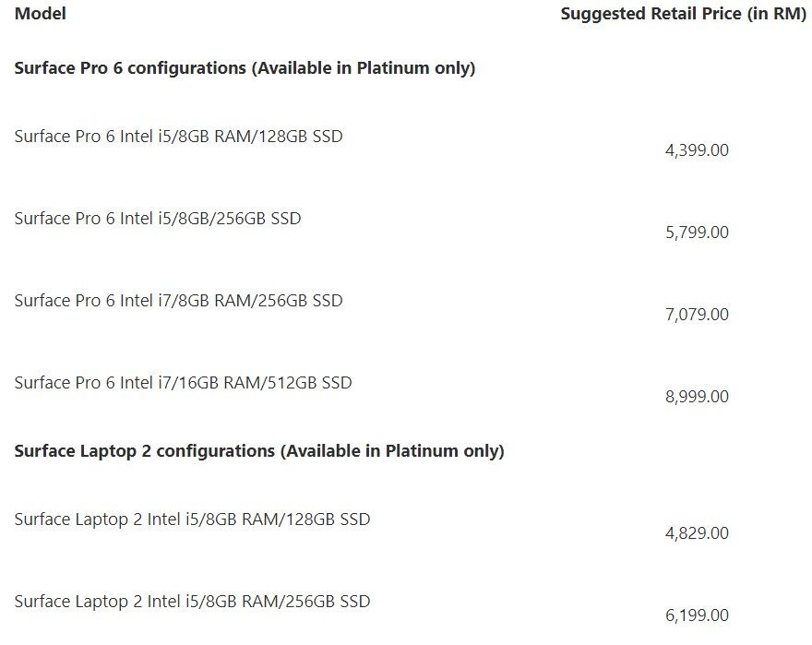The image size is (812, 645).
Task: Click the 4,829.00 price
Action: [697, 533]
